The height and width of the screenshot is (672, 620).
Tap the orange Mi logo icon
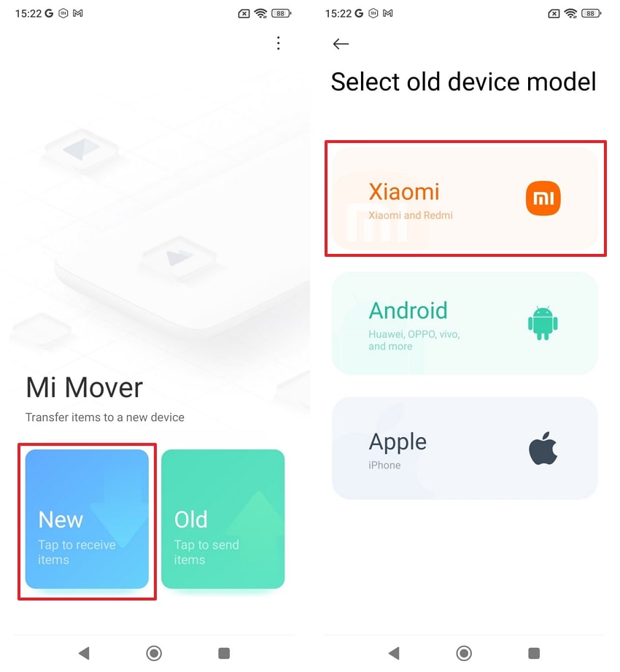tap(543, 198)
